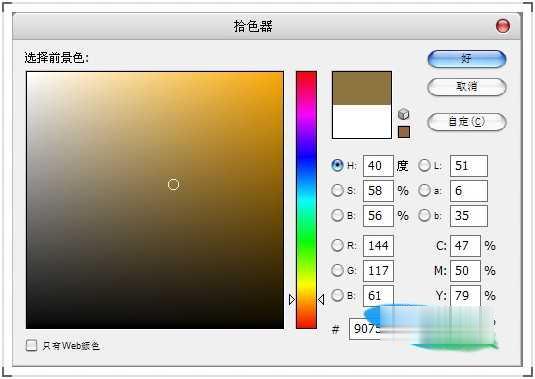Select the Lab a radio button
The height and width of the screenshot is (379, 535).
pyautogui.click(x=424, y=190)
